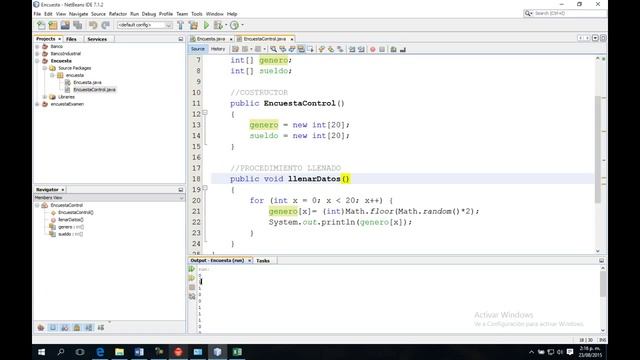
Task: Click the red Start Macro Recording icon
Action: pyautogui.click(x=373, y=49)
